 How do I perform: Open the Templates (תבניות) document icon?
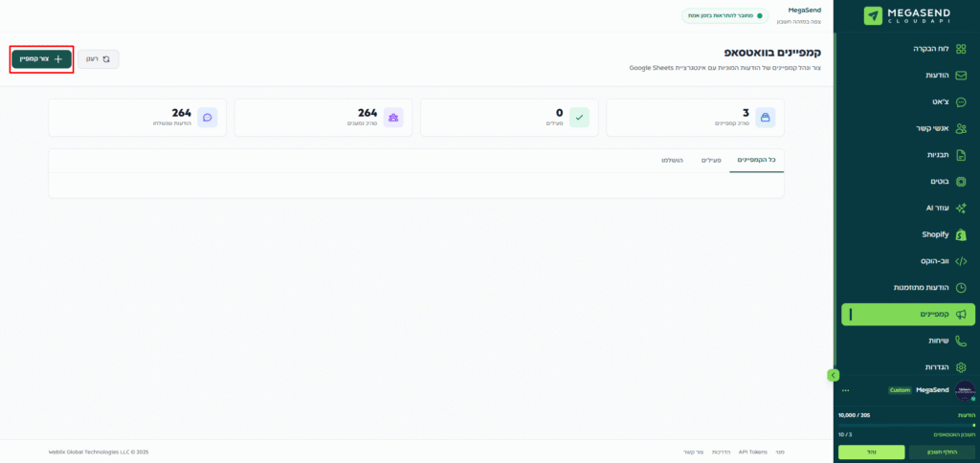point(961,155)
